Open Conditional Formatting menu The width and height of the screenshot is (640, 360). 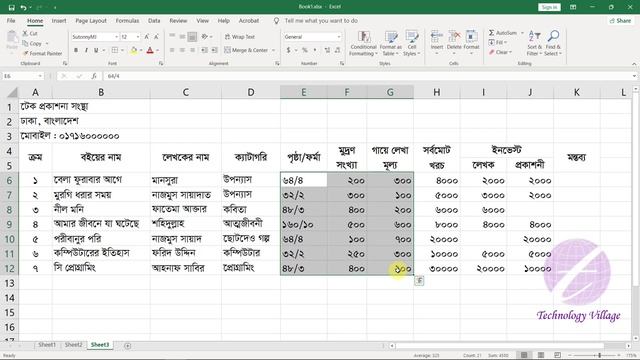click(x=363, y=43)
